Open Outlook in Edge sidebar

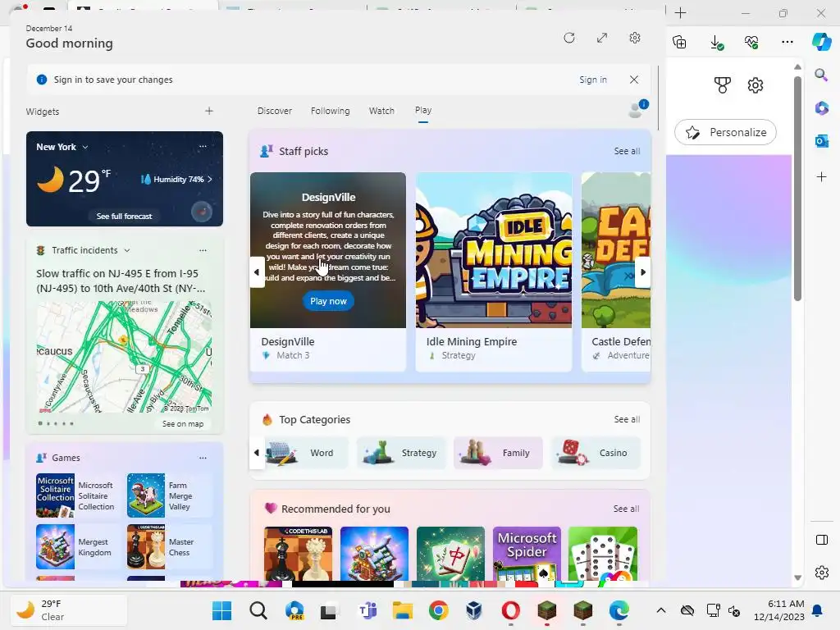tap(821, 141)
